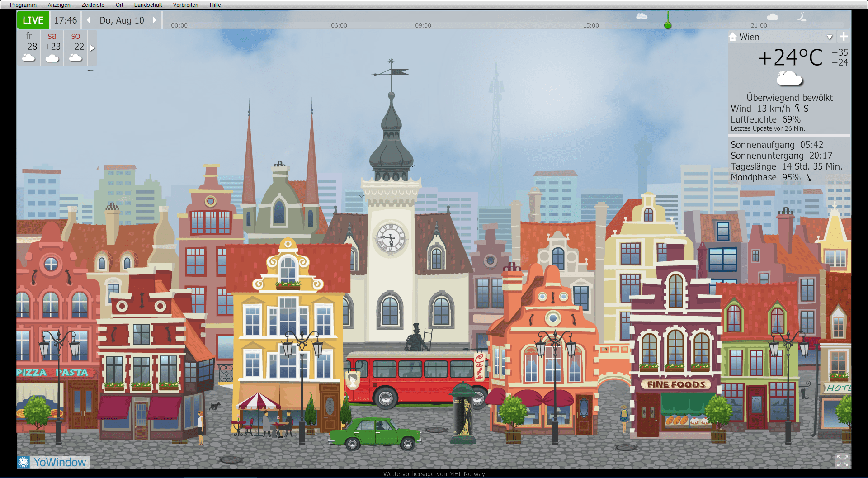Click the Mondphase 95% line

click(x=771, y=177)
